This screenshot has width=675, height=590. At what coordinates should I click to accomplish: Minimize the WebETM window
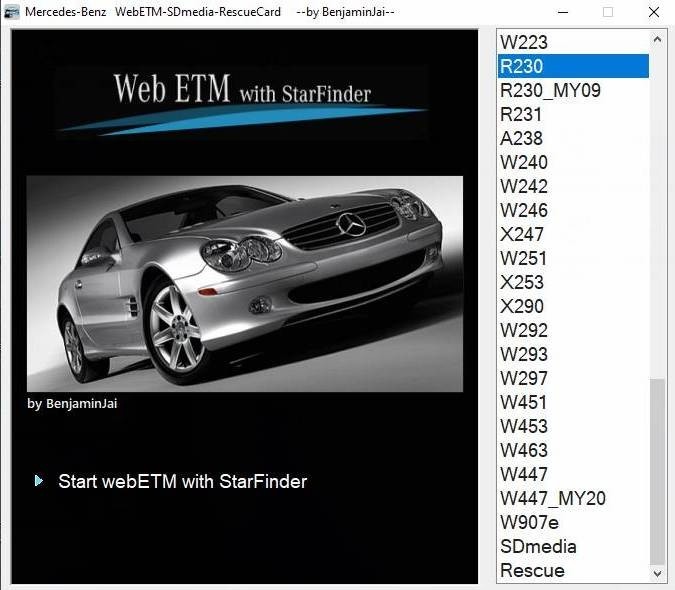coord(563,12)
